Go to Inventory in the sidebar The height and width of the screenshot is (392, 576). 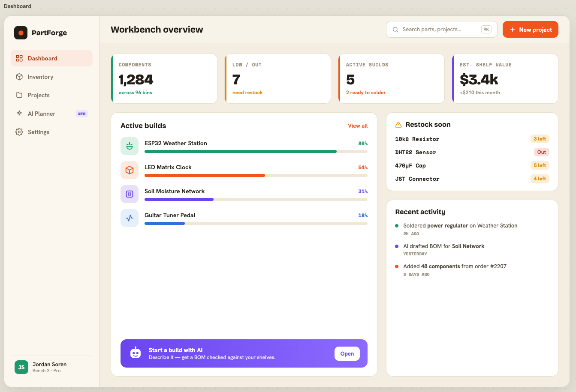coord(51,77)
